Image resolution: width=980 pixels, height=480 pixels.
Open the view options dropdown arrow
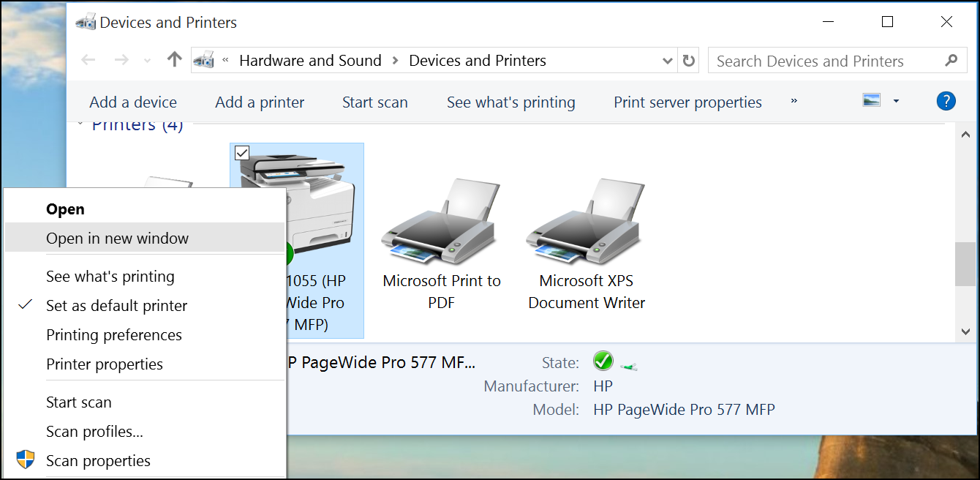pyautogui.click(x=896, y=101)
